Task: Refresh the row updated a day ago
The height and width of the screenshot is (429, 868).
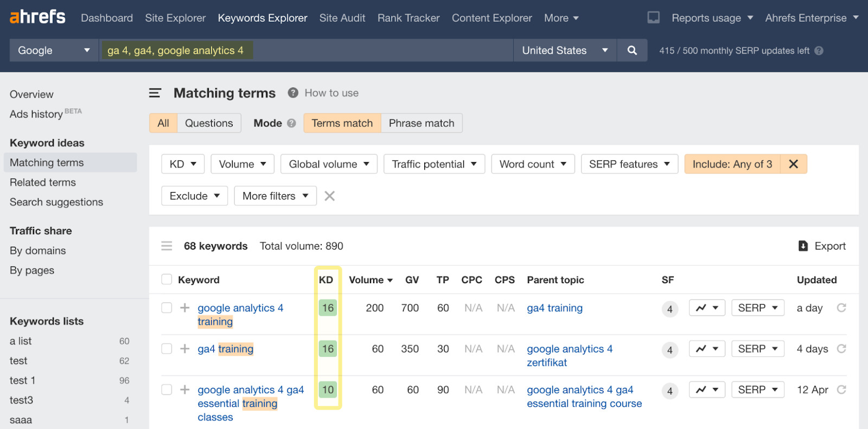Action: [841, 308]
